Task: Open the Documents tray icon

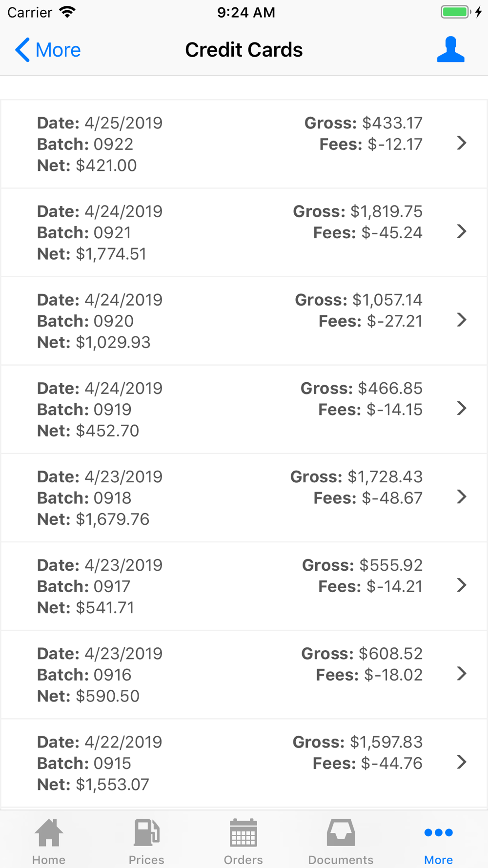Action: (341, 833)
